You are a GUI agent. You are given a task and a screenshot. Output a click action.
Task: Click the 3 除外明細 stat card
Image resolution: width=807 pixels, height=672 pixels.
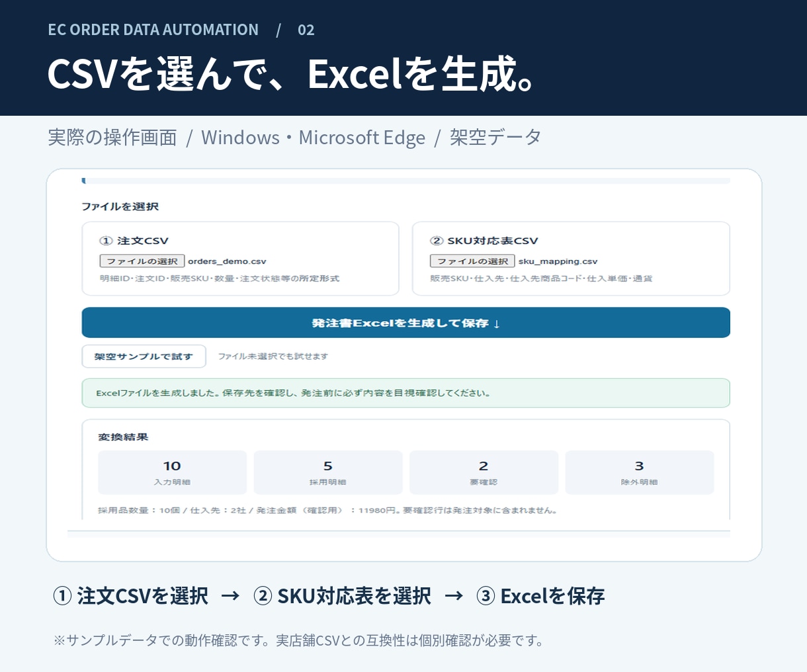640,472
